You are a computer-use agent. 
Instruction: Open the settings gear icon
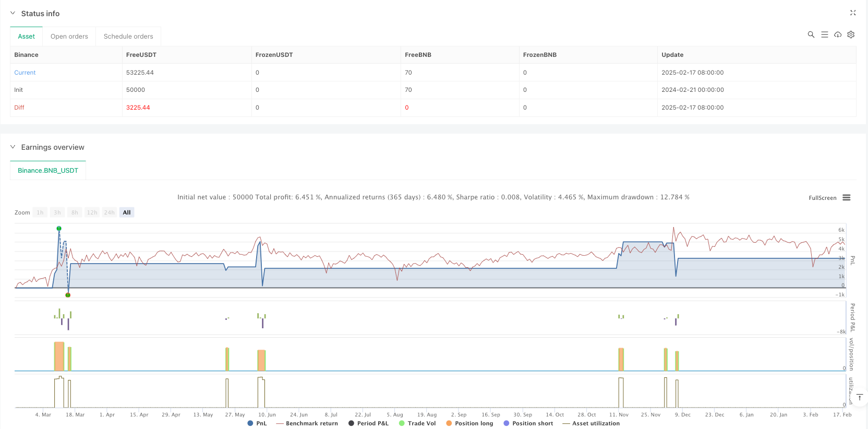[851, 34]
